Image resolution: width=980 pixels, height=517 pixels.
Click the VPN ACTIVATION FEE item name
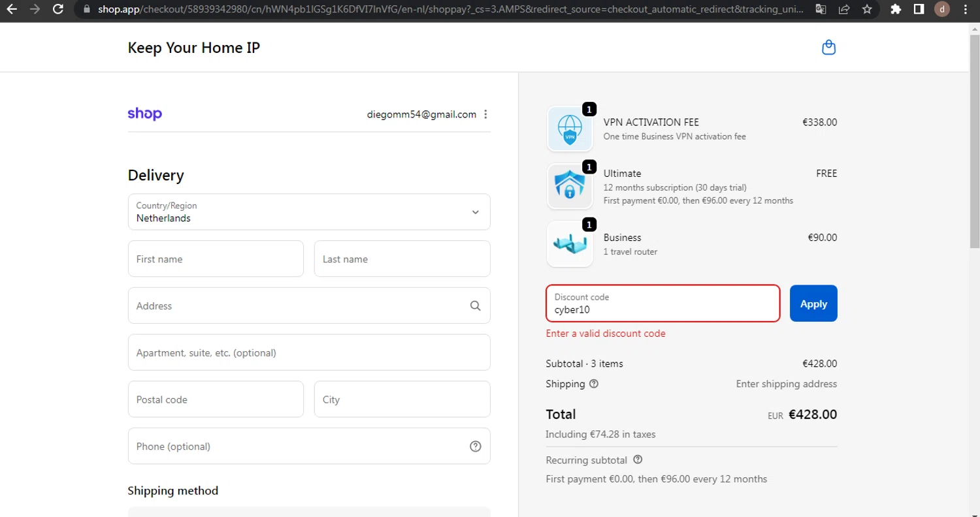[651, 122]
